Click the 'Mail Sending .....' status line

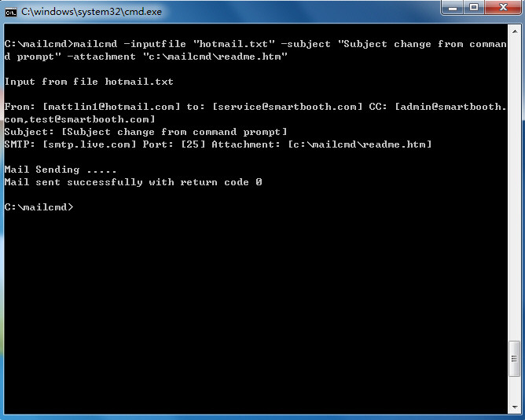tap(61, 170)
